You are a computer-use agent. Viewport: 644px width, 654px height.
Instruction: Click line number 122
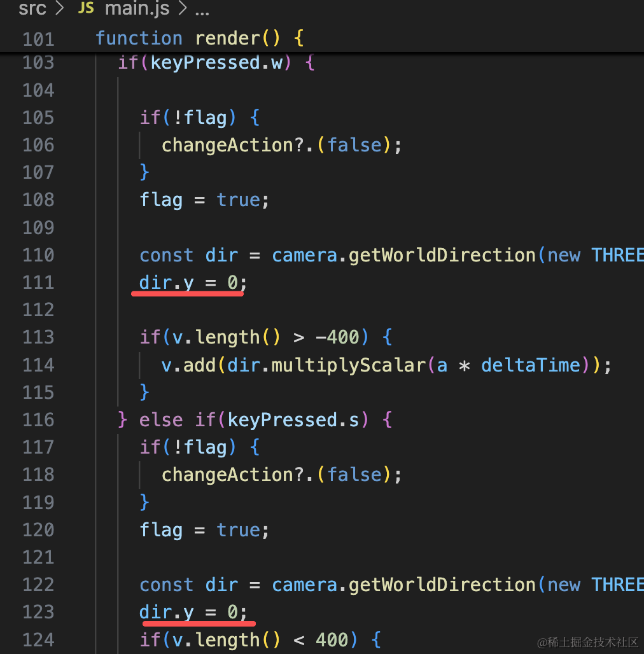(38, 585)
